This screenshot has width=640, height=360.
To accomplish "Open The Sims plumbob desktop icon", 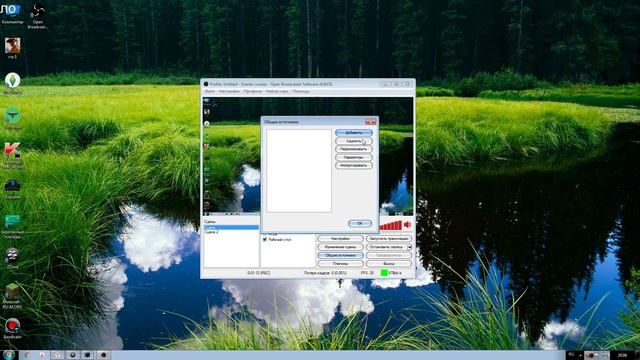I will pos(12,83).
